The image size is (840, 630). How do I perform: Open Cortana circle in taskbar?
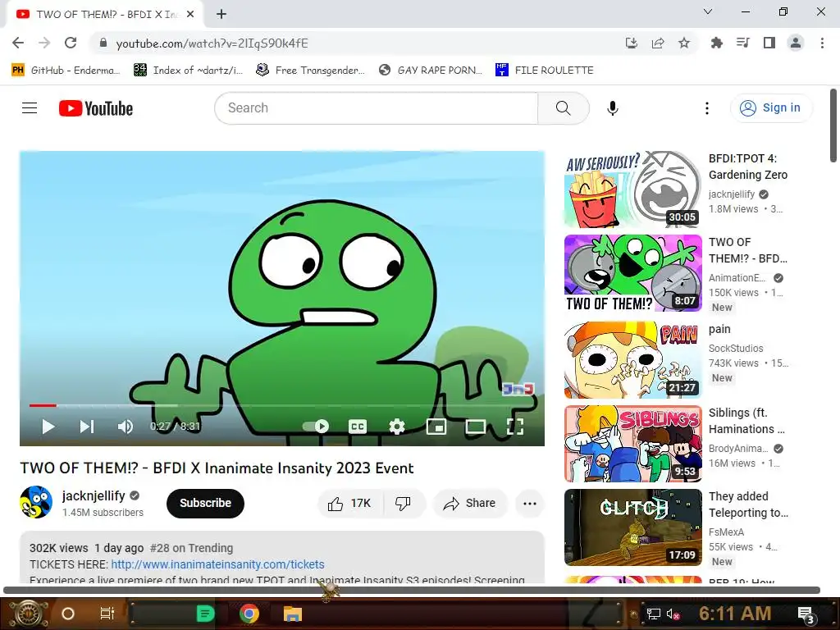(x=68, y=614)
